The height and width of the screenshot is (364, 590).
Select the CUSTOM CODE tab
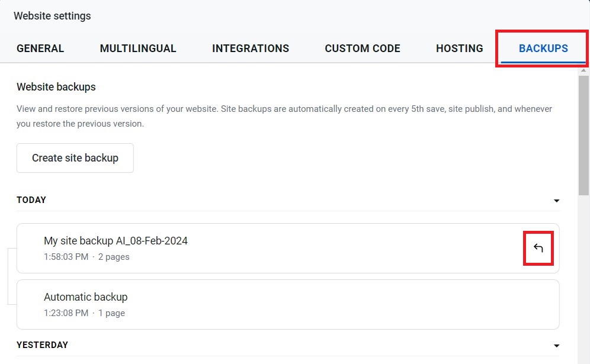[x=363, y=49]
